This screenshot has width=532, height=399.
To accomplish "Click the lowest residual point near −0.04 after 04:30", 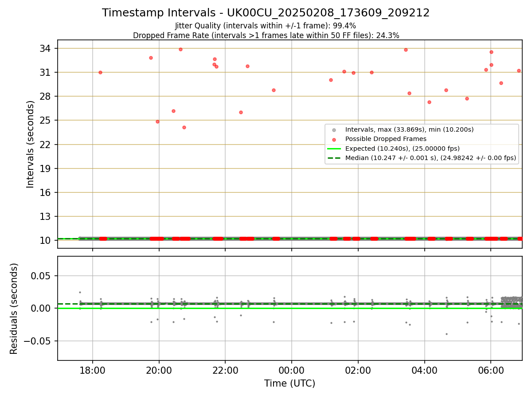I will pos(446,334).
